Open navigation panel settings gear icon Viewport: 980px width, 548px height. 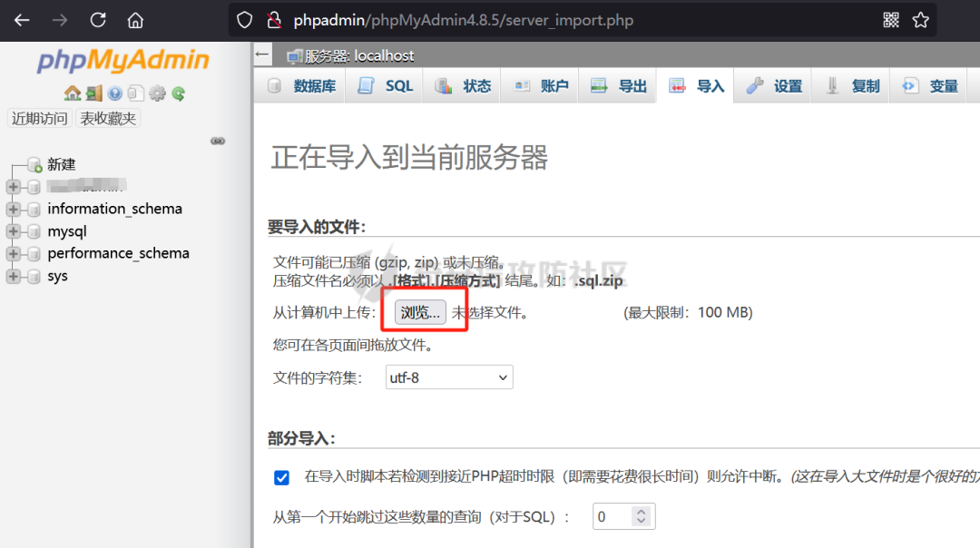(x=157, y=93)
